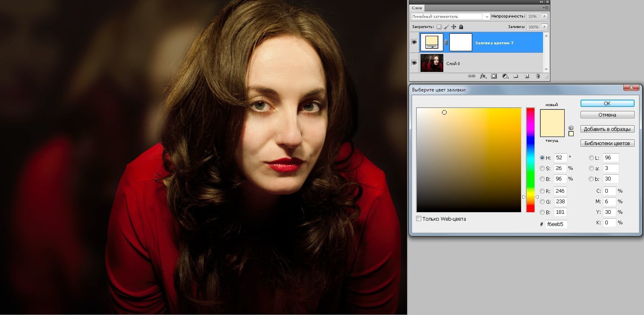Image resolution: width=644 pixels, height=315 pixels.
Task: Expand the Заливка fill slider arrow
Action: [x=545, y=27]
